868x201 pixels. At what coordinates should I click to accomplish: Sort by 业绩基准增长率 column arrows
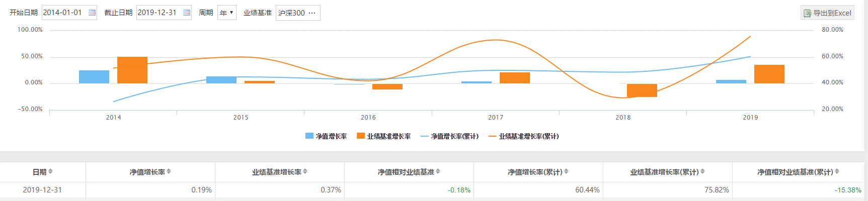click(305, 172)
